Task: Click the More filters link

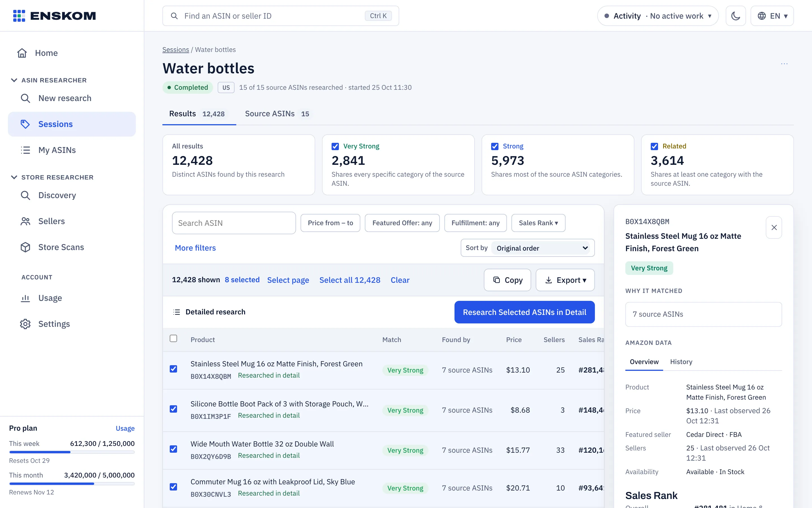Action: point(195,248)
